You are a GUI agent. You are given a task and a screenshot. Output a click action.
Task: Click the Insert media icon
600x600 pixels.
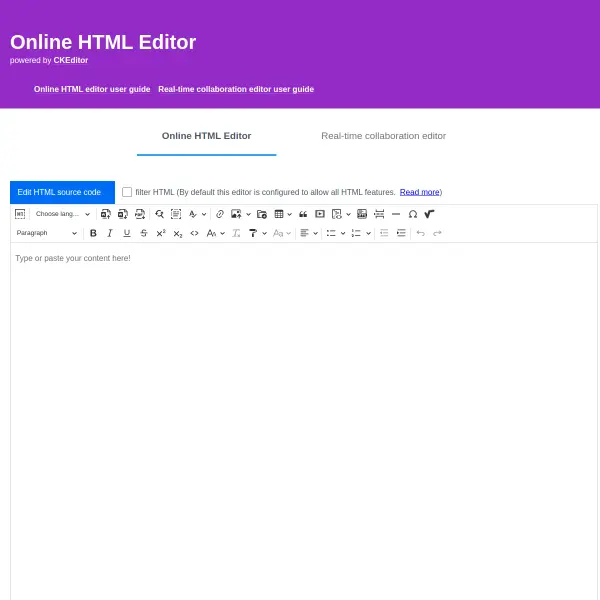pos(320,214)
